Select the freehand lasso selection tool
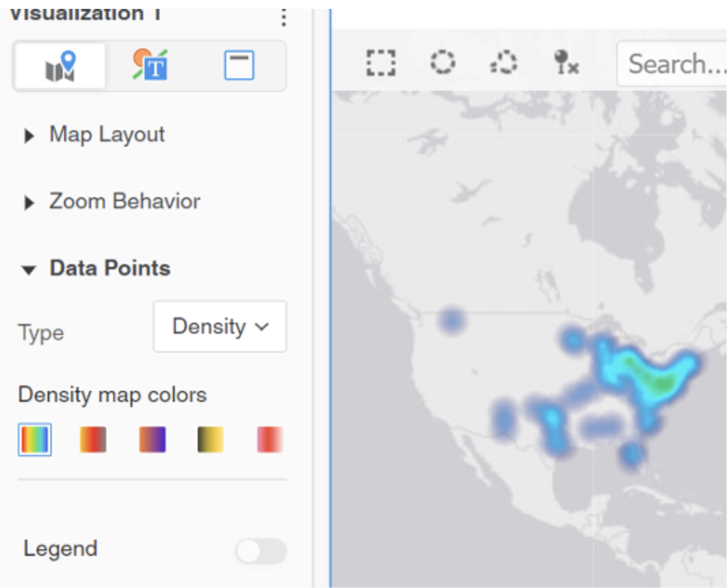Screen dimensions: 728x588 click(x=502, y=63)
